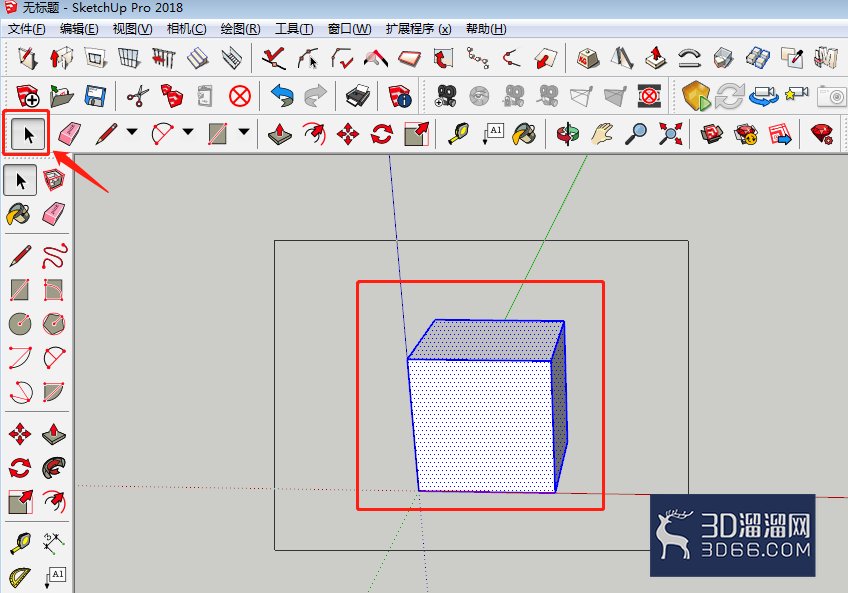Select the Pie tool in left toolbar
The image size is (848, 593).
tap(54, 392)
